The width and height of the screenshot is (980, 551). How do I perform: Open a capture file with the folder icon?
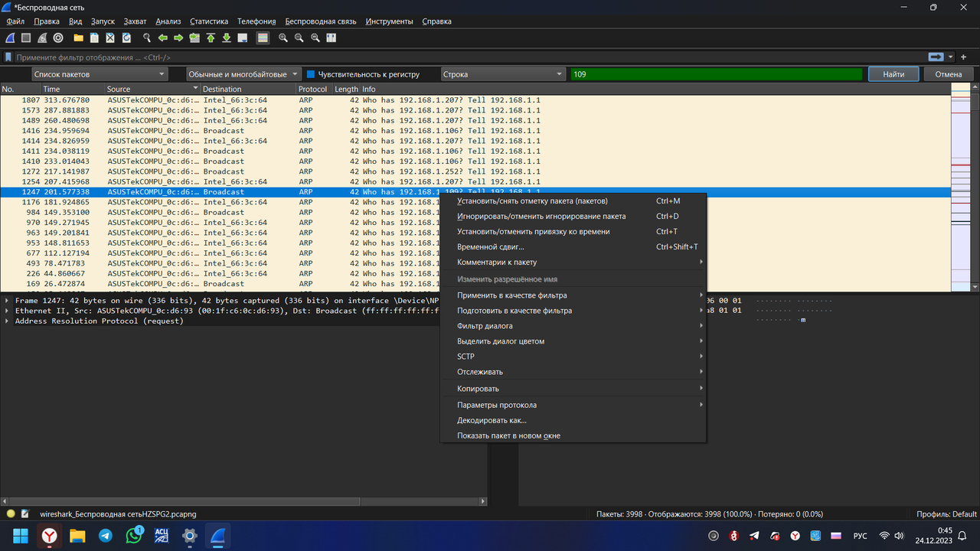(x=78, y=37)
